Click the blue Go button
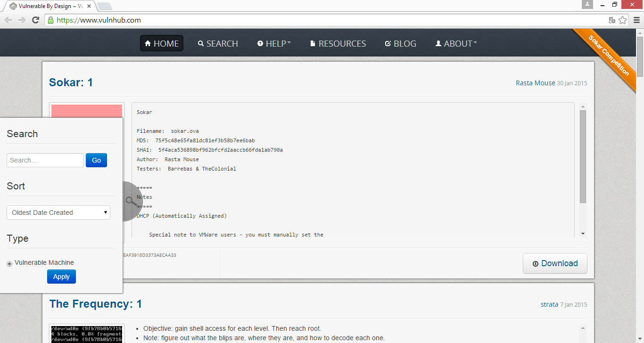The width and height of the screenshot is (644, 343). point(96,160)
